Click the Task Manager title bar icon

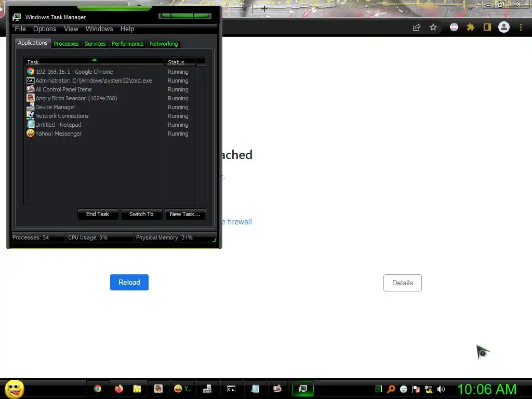pyautogui.click(x=17, y=17)
